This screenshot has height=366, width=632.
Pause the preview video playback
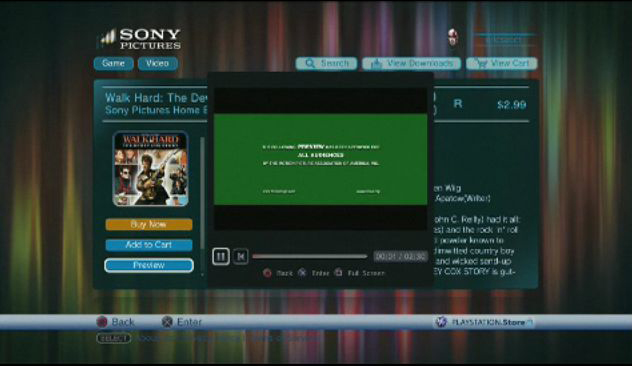[x=220, y=256]
